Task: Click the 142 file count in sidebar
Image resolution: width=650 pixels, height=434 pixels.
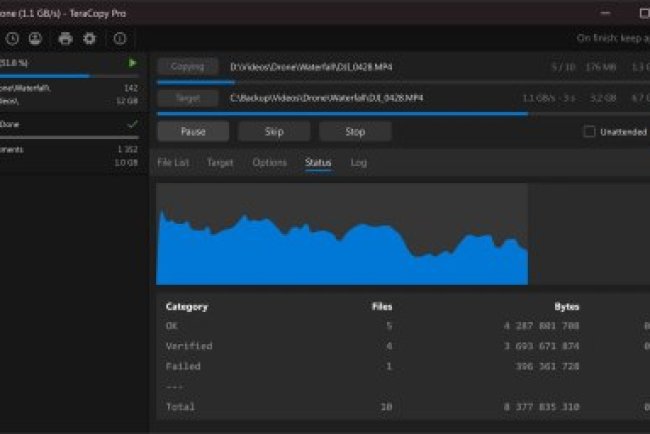Action: click(x=131, y=88)
